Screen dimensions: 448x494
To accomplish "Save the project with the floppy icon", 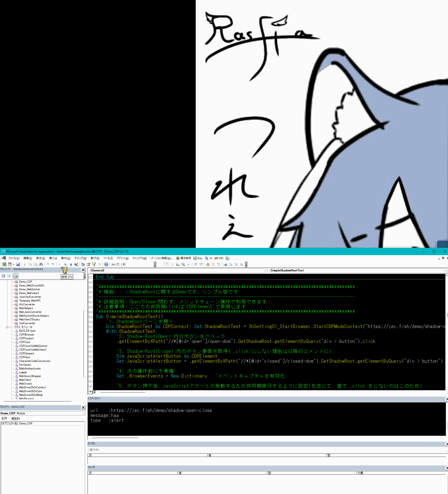I will point(18,264).
